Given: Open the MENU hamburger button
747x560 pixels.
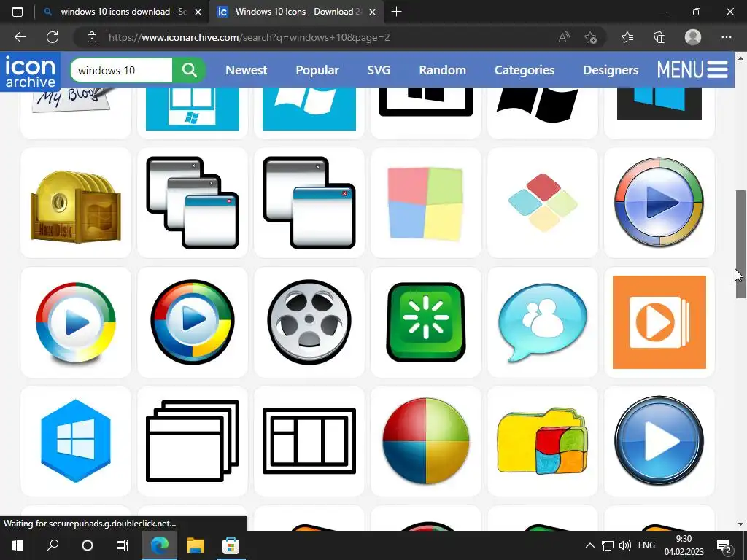Looking at the screenshot, I should point(693,69).
